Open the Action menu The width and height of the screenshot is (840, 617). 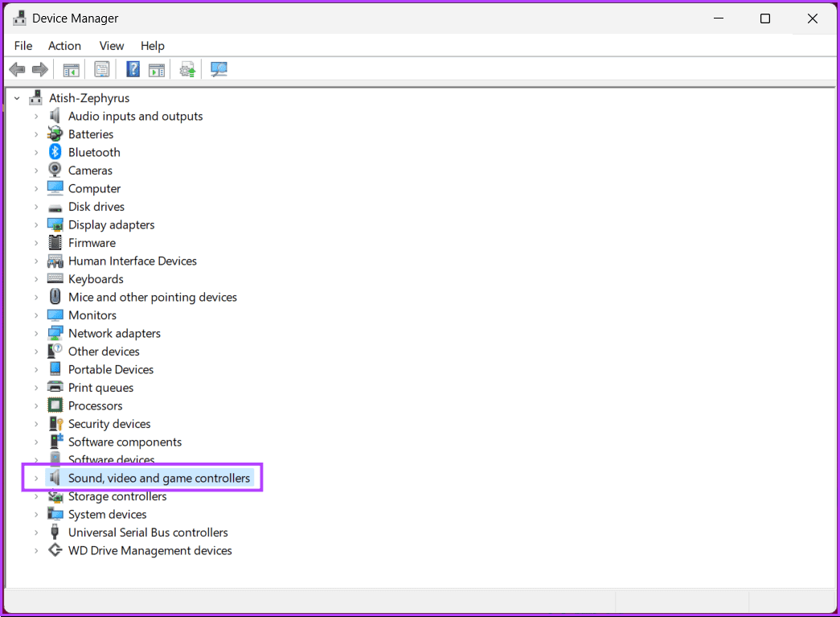[64, 46]
